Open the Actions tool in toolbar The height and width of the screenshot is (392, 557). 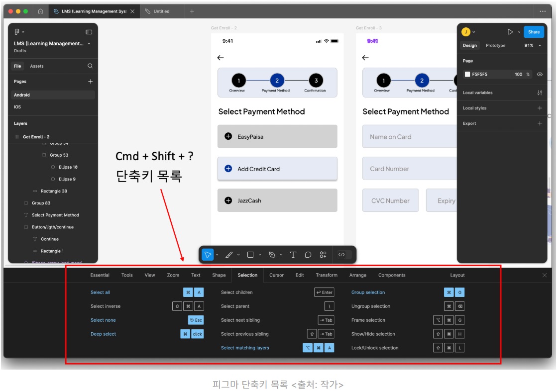tap(323, 255)
